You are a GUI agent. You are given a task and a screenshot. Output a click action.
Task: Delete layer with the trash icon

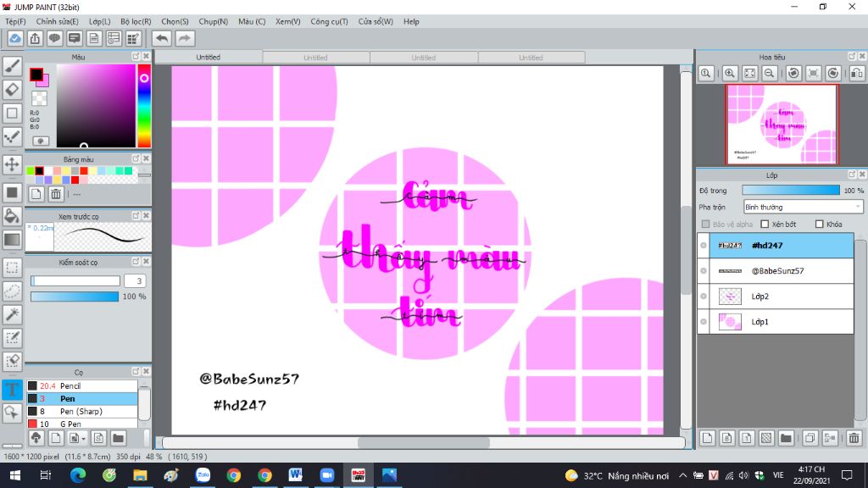click(x=854, y=438)
